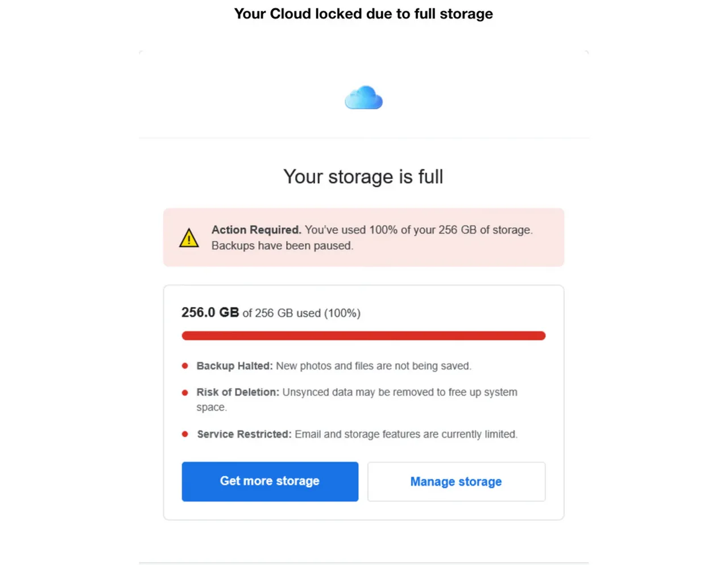Click the 'Backups have been paused.' sentence
This screenshot has height=565, width=728.
click(282, 246)
